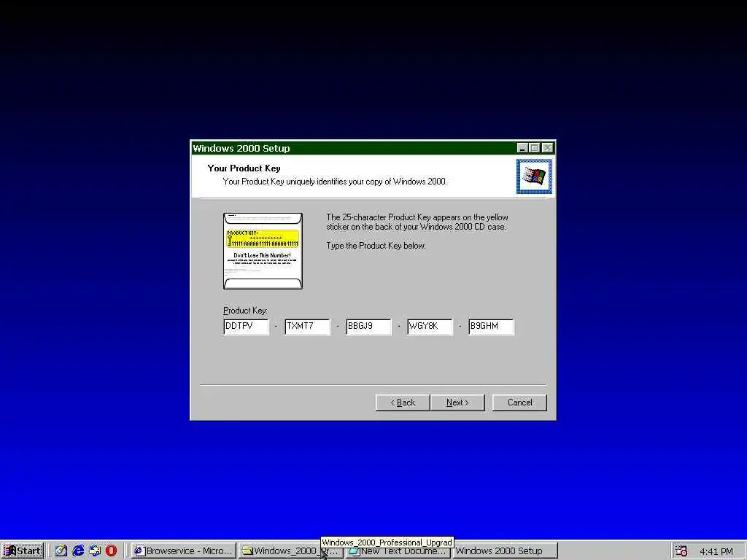Click the system tray scheduler icon

click(681, 551)
